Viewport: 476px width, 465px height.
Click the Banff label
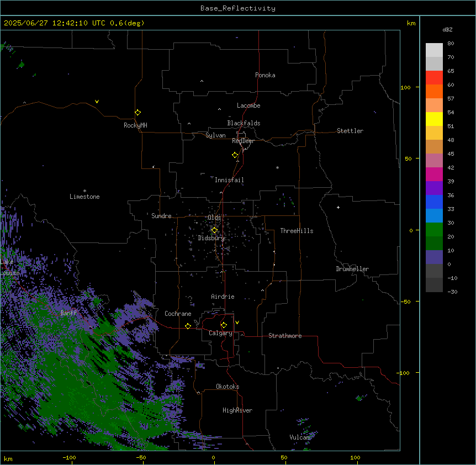[x=68, y=313]
